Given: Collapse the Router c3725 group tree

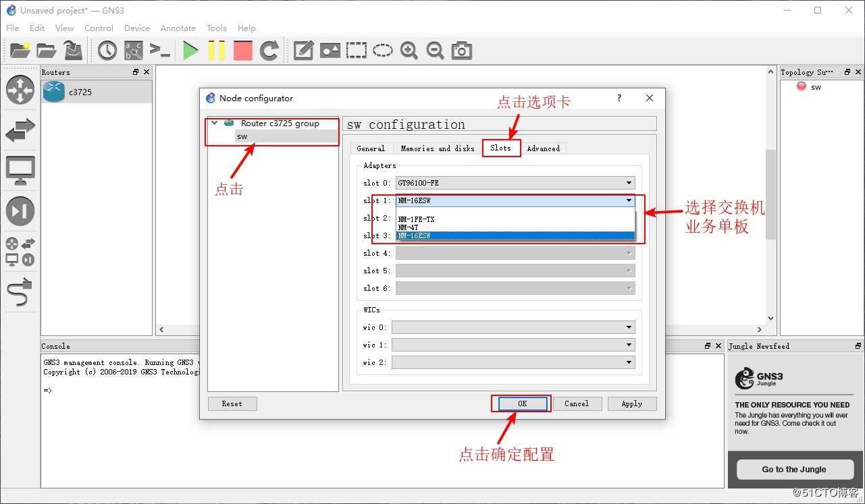Looking at the screenshot, I should [215, 123].
